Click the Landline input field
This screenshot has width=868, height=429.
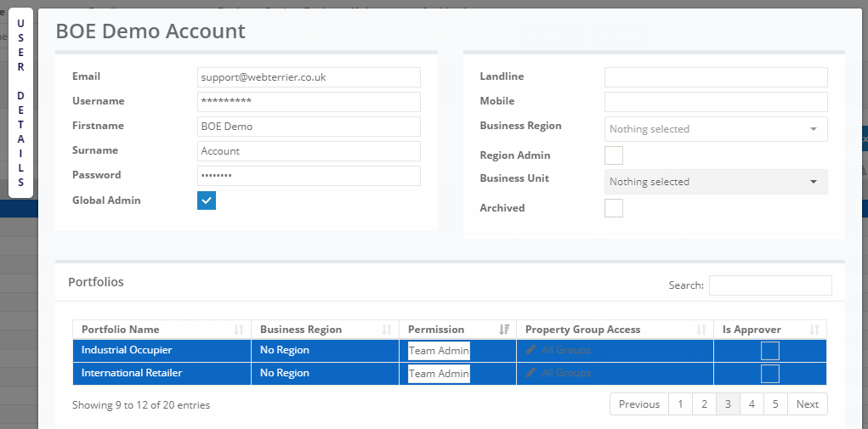coord(716,77)
